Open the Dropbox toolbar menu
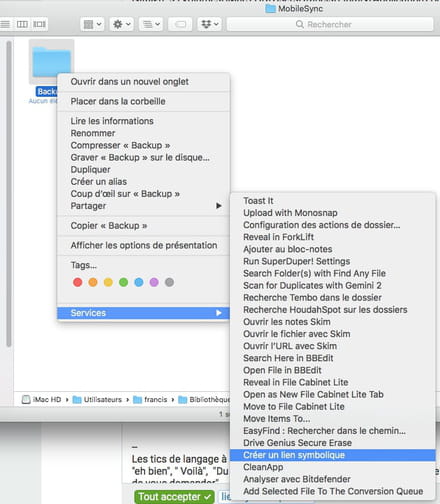This screenshot has width=440, height=504. point(210,24)
